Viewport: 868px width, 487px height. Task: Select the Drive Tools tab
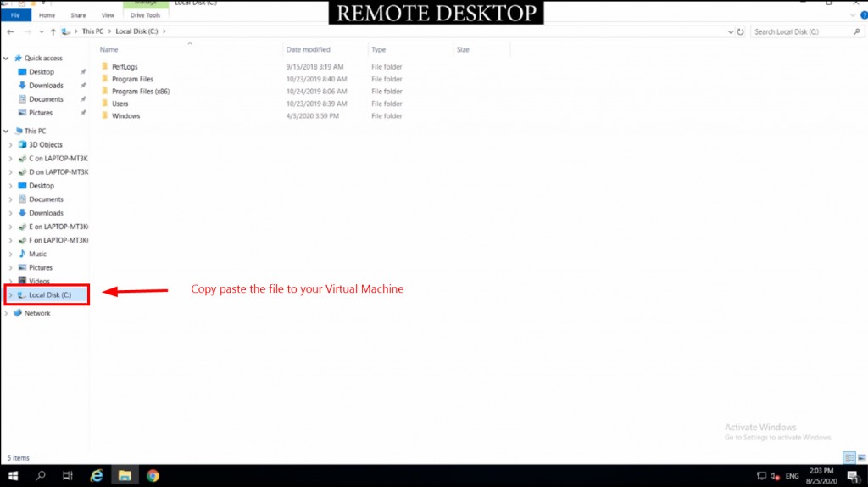145,15
